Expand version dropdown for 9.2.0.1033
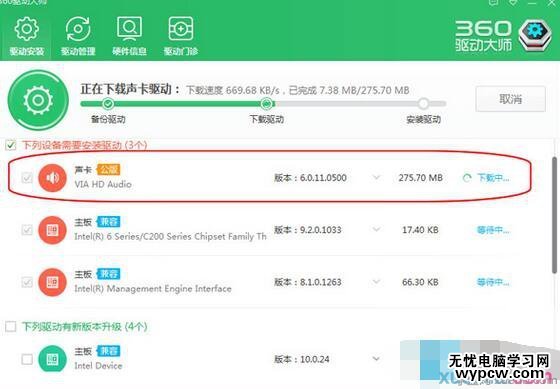This screenshot has width=560, height=389. [x=376, y=229]
